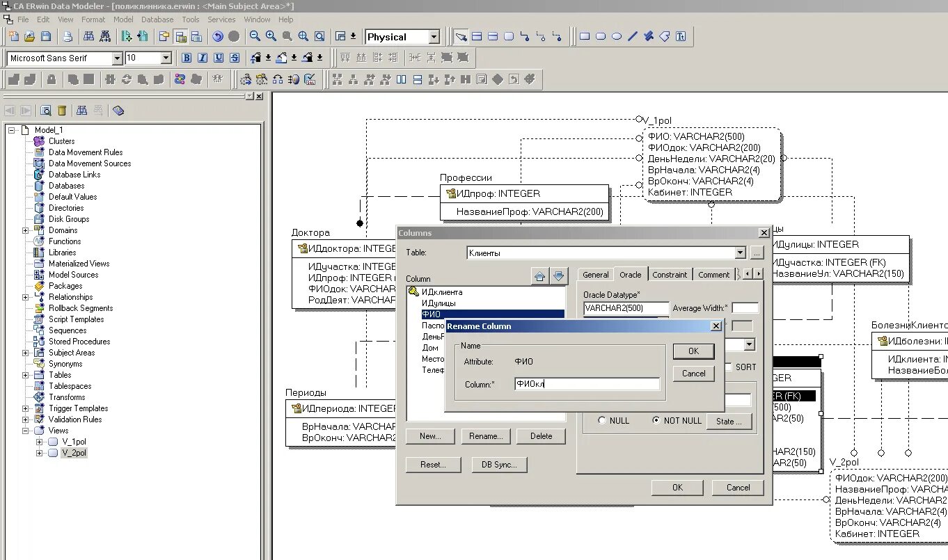Click the Average Width input field

(x=745, y=308)
